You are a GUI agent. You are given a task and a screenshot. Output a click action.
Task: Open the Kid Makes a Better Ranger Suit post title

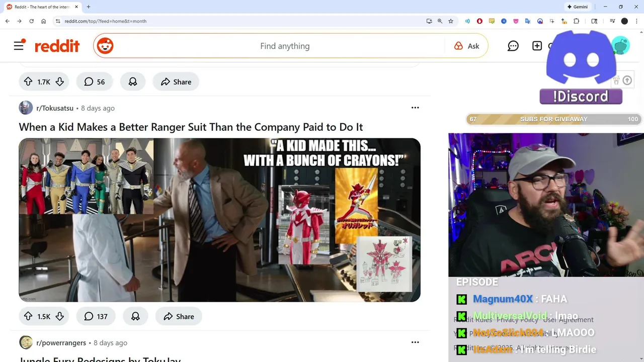point(191,127)
